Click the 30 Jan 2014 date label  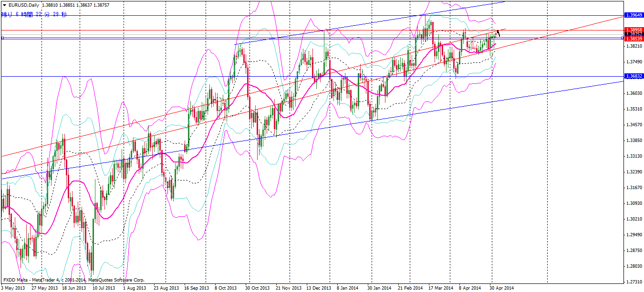(x=379, y=288)
